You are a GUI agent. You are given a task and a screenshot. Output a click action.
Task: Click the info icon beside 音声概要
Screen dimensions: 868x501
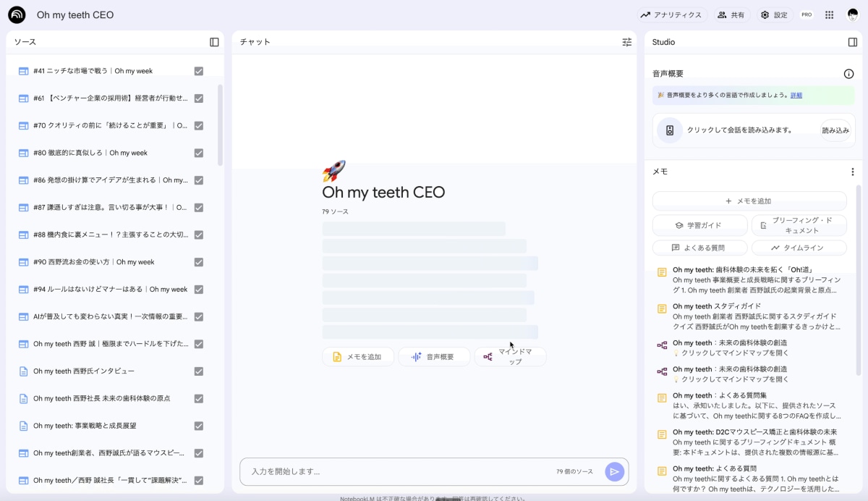point(848,73)
